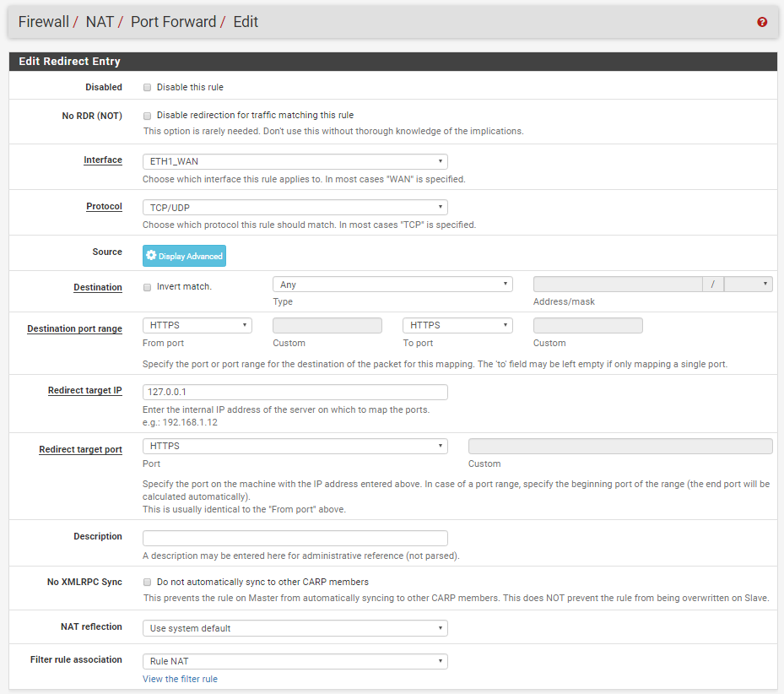Viewport: 784px width, 694px height.
Task: Expand the Protocol TCP/UDP dropdown
Action: click(295, 207)
